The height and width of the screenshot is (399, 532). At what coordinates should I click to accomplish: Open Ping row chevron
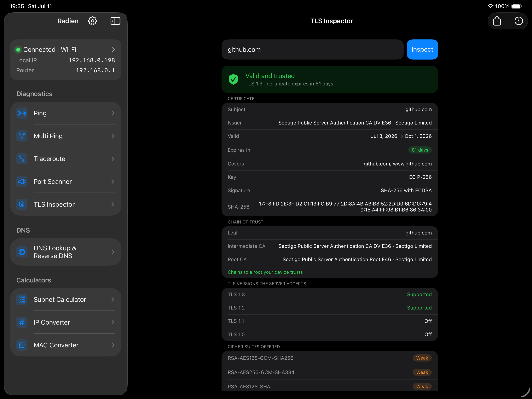pyautogui.click(x=113, y=113)
